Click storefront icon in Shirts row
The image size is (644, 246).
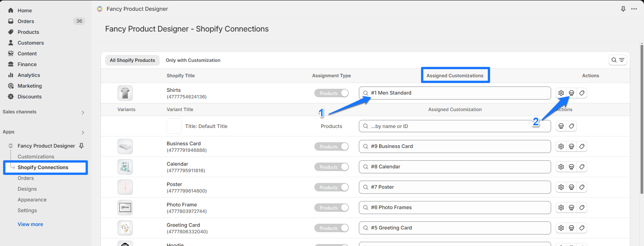click(x=571, y=93)
